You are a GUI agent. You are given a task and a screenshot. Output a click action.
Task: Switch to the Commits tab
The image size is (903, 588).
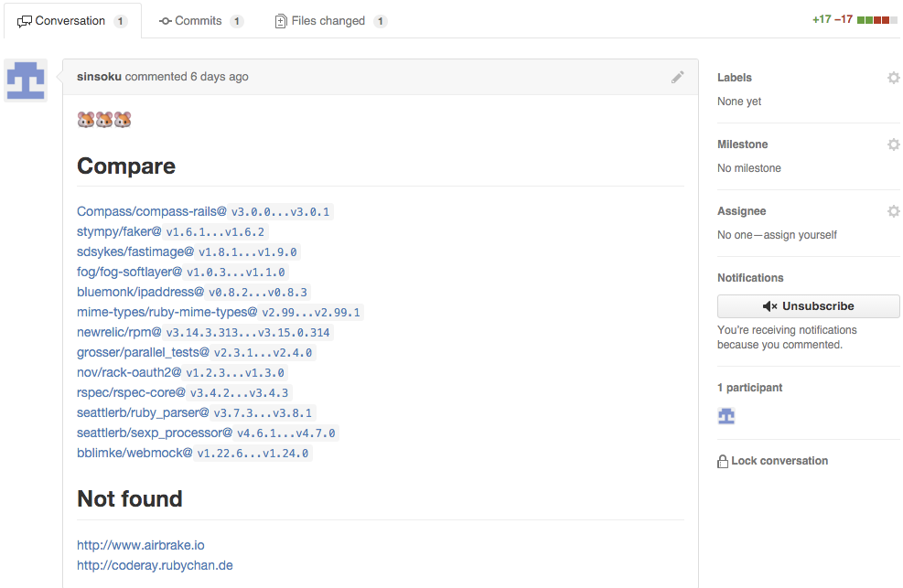(201, 21)
